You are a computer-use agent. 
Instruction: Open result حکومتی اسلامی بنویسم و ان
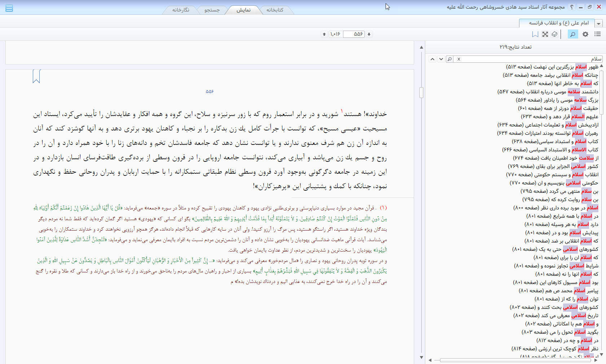tap(554, 183)
